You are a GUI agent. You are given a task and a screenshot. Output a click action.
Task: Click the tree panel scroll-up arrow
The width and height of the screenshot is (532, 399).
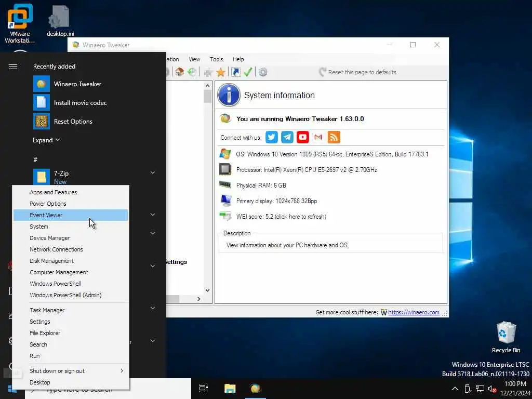[207, 86]
